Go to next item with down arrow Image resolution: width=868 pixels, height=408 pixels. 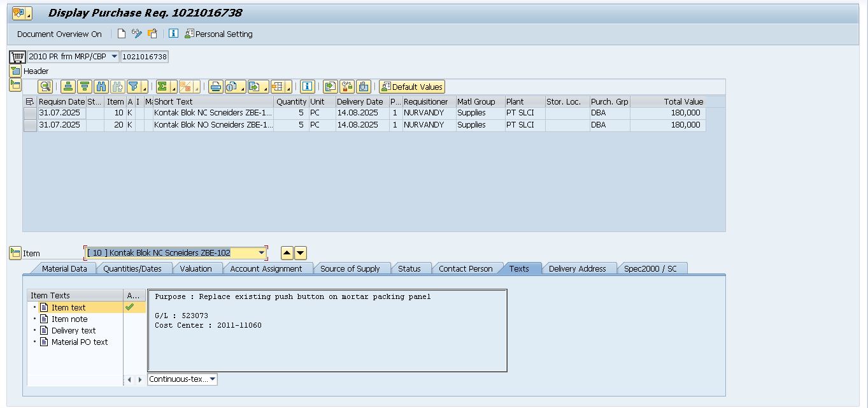click(301, 253)
